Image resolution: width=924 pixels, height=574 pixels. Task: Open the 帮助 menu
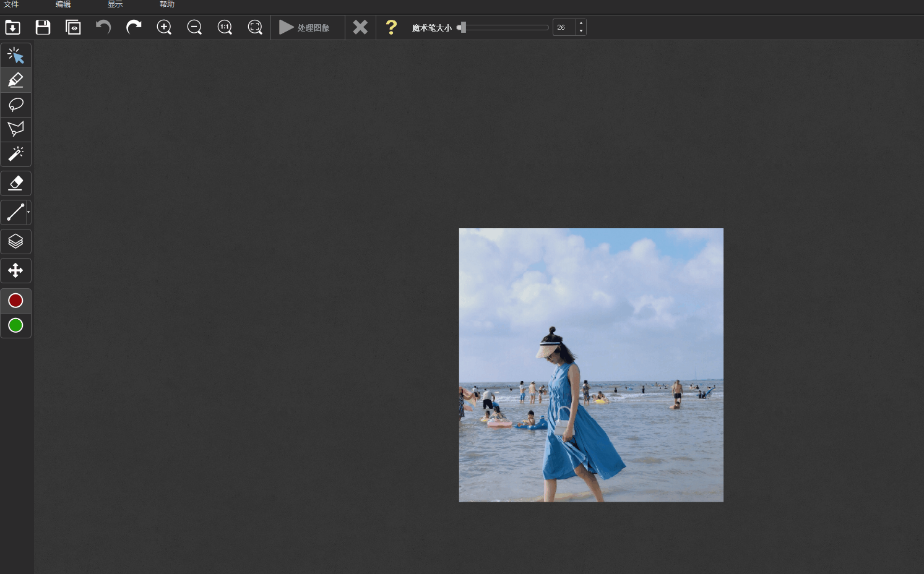167,4
